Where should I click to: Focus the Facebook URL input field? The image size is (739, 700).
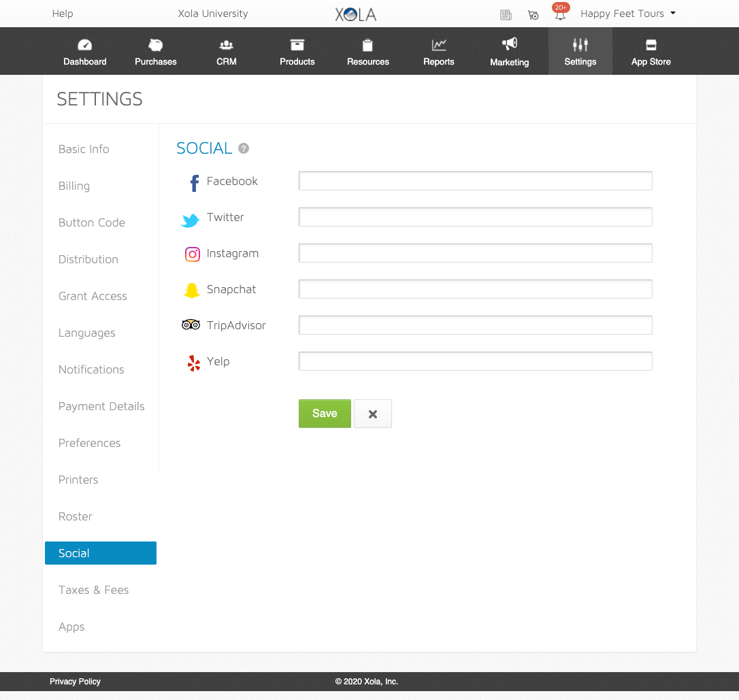(476, 182)
